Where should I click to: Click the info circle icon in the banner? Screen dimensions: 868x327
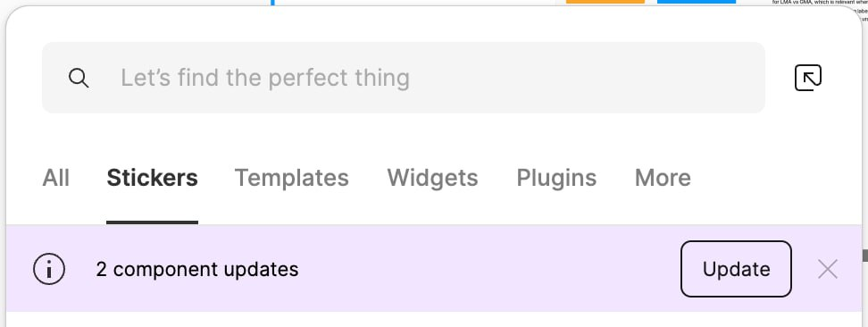pyautogui.click(x=49, y=269)
